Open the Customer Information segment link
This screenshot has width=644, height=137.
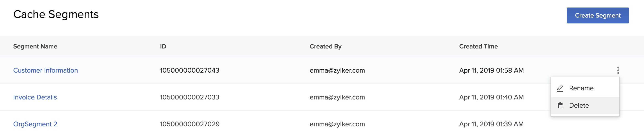click(46, 70)
